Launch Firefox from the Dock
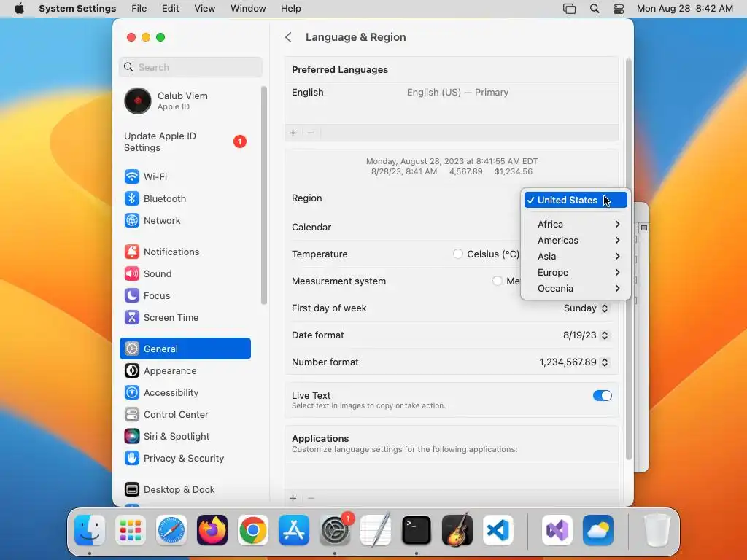 (x=212, y=530)
